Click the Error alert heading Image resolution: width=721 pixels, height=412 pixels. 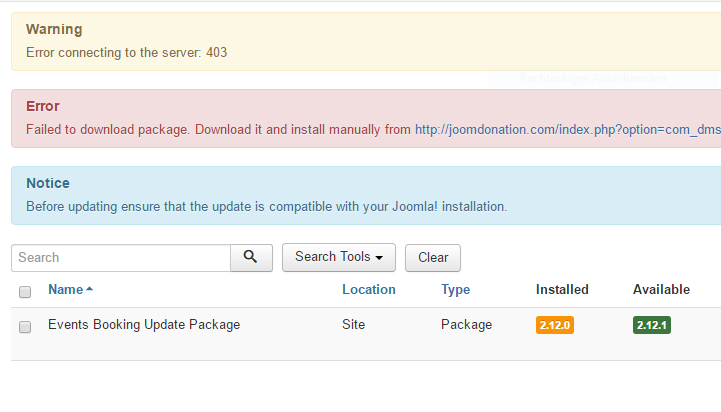[x=43, y=106]
